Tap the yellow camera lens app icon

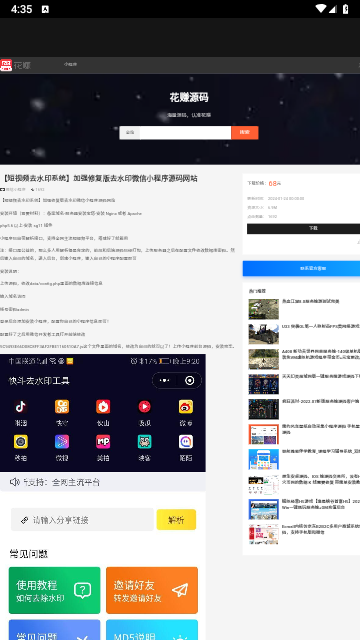[21, 442]
